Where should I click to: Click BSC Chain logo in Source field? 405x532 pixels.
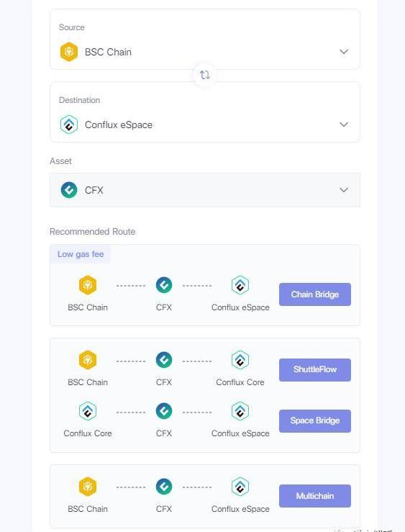coord(69,52)
